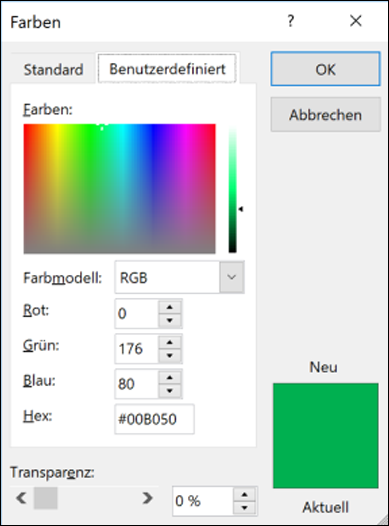Click the help question mark icon
This screenshot has height=526, width=389.
290,21
